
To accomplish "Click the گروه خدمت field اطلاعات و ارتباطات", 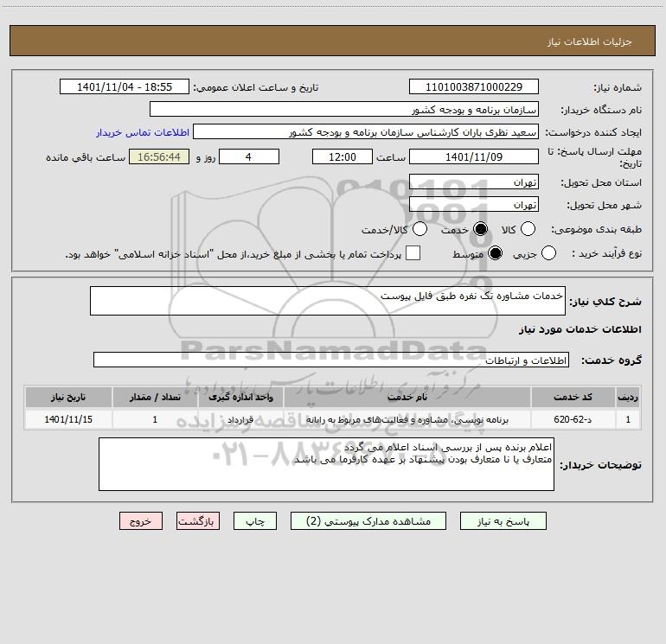I will (x=331, y=360).
